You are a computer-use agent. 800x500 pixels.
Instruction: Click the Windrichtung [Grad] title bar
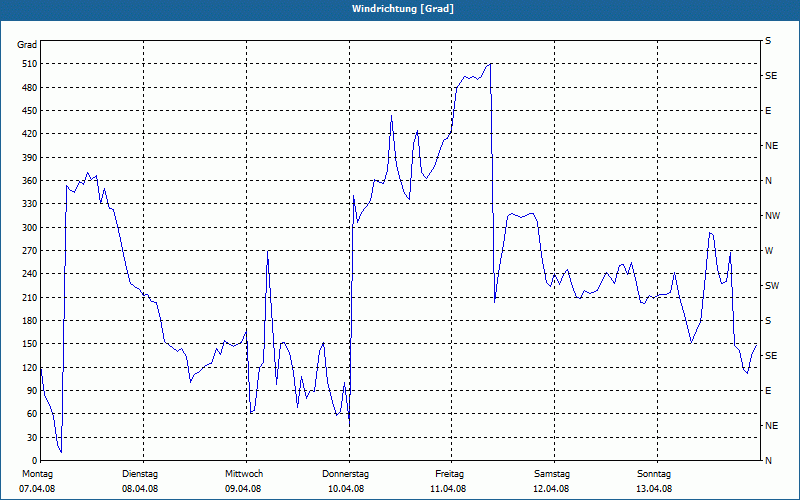pos(400,9)
